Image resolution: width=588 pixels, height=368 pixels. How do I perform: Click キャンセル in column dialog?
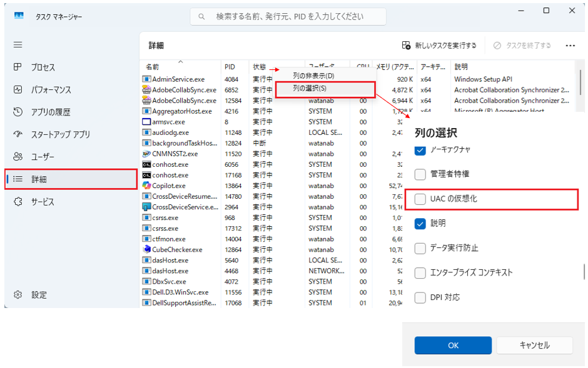coord(534,345)
